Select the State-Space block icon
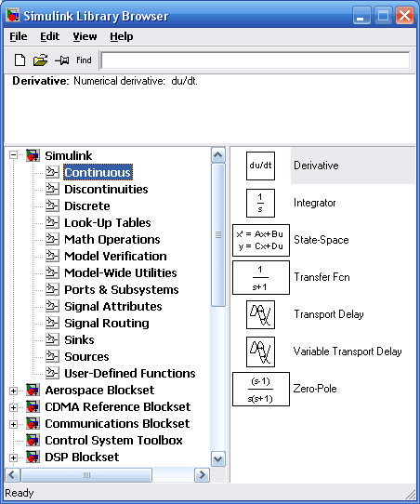The image size is (420, 504). point(261,241)
